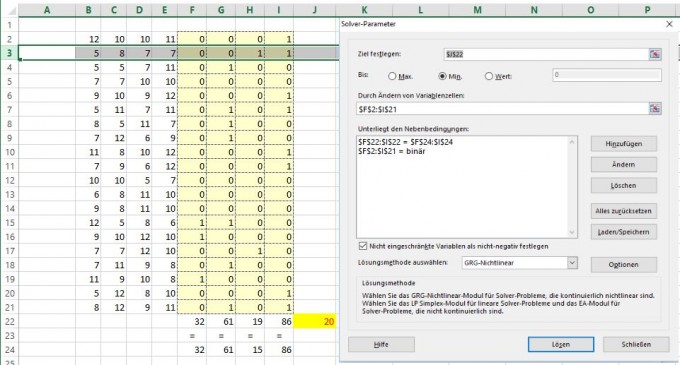The width and height of the screenshot is (680, 365).
Task: Click the Alles zurücksetzen button
Action: tap(624, 211)
